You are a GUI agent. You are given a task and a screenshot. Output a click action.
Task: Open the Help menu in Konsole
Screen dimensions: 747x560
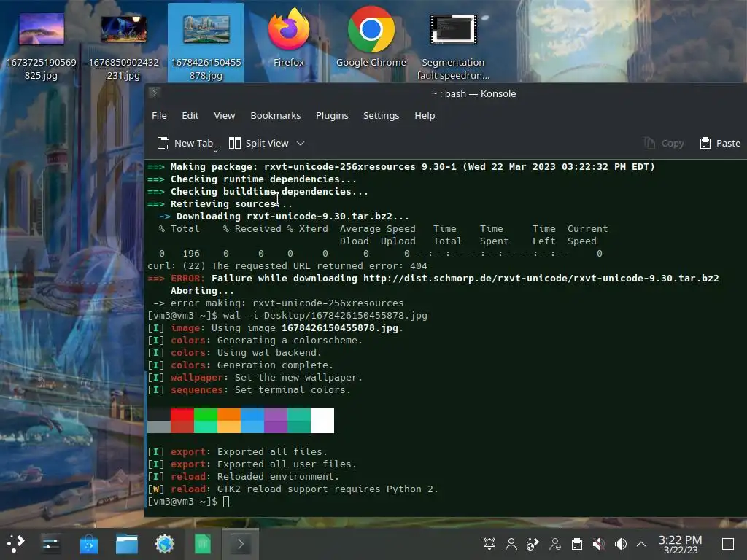[425, 116]
